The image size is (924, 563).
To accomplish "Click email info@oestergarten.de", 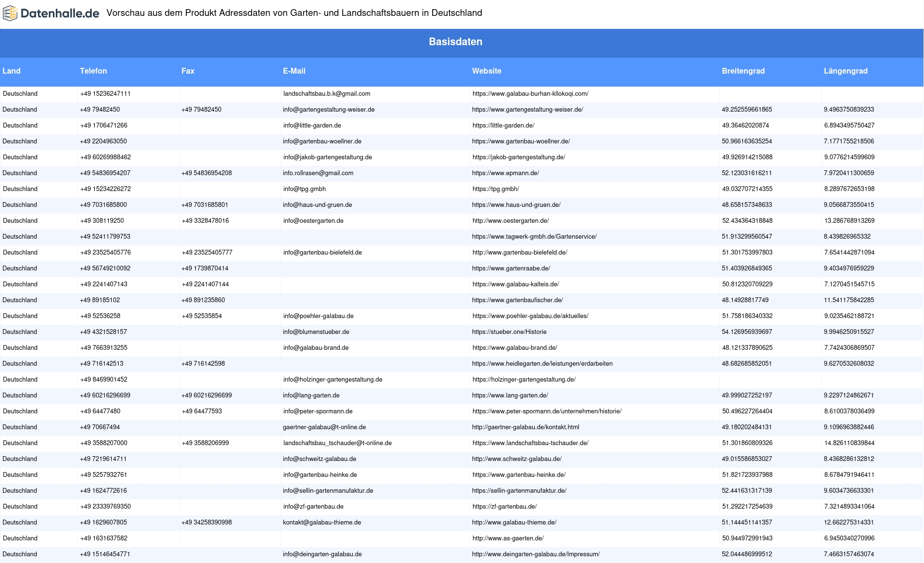I will [x=313, y=221].
